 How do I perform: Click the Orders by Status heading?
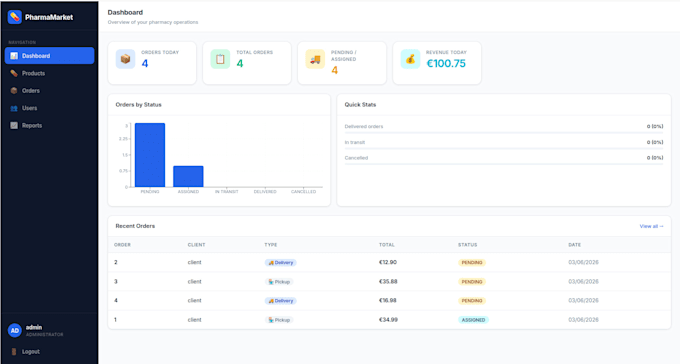click(x=138, y=105)
